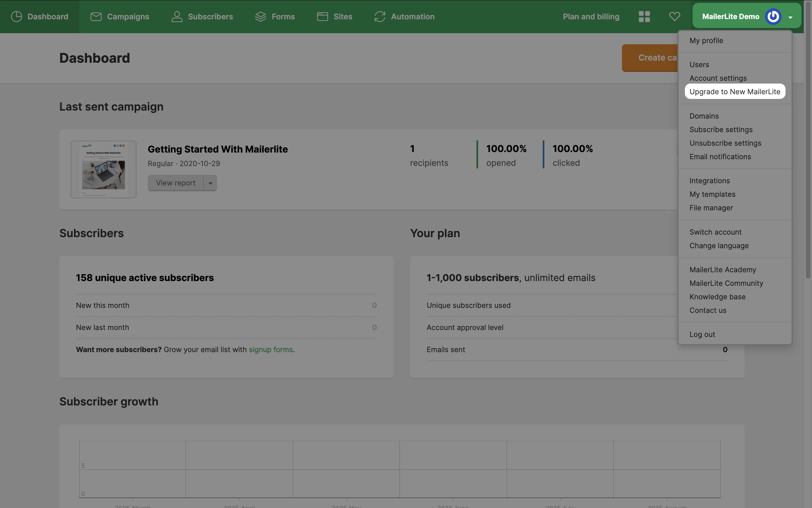Select Email notifications menu entry

(720, 156)
